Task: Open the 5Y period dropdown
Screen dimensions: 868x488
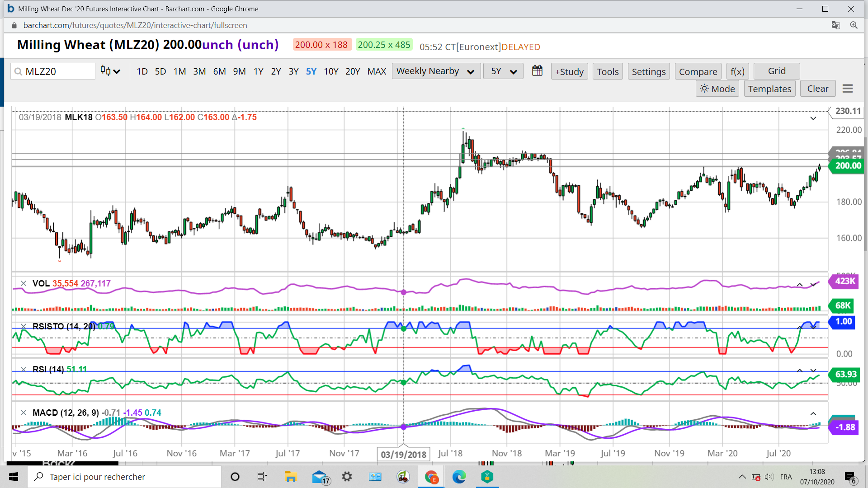Action: coord(503,71)
